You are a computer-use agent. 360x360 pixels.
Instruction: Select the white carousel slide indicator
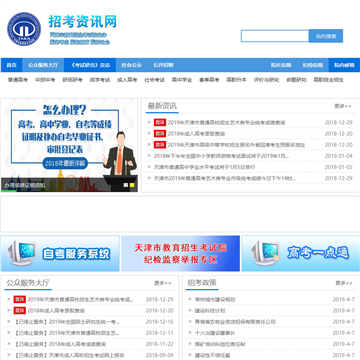[126, 185]
